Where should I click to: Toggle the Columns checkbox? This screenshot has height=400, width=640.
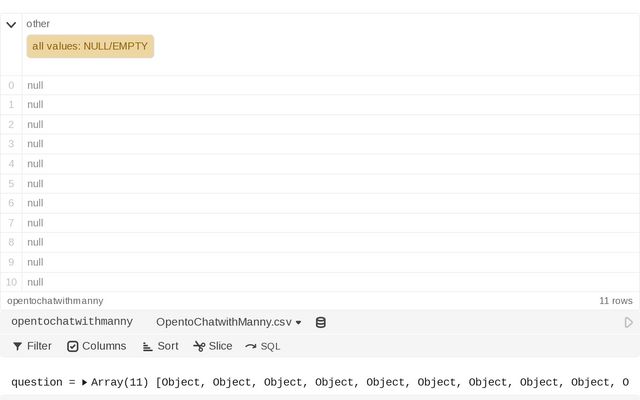(x=97, y=346)
